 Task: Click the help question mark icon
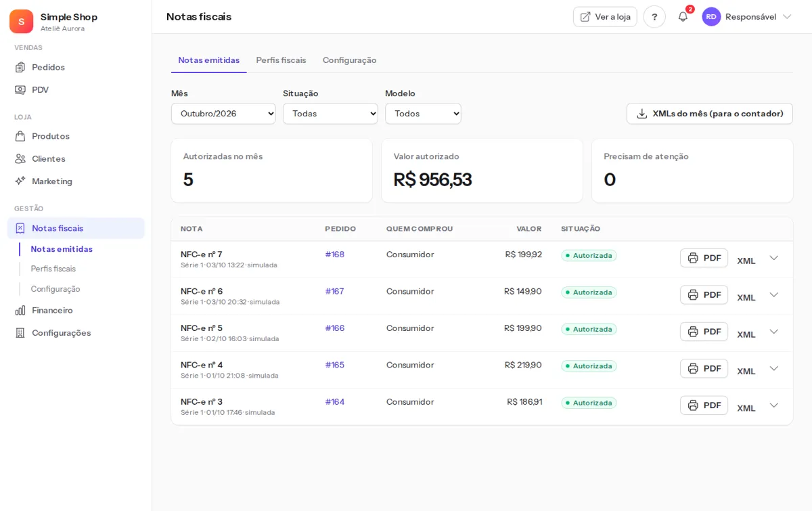tap(654, 17)
